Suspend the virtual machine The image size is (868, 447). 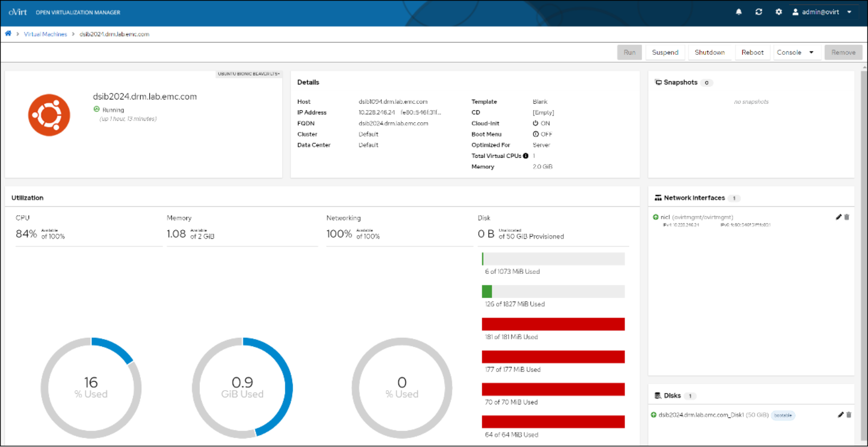[665, 52]
